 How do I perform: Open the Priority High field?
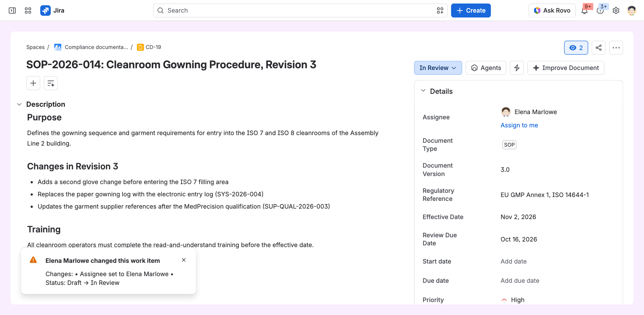(513, 300)
